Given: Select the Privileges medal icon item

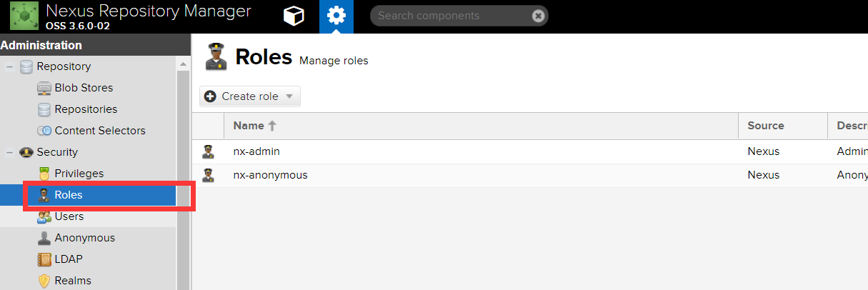Looking at the screenshot, I should tap(44, 174).
